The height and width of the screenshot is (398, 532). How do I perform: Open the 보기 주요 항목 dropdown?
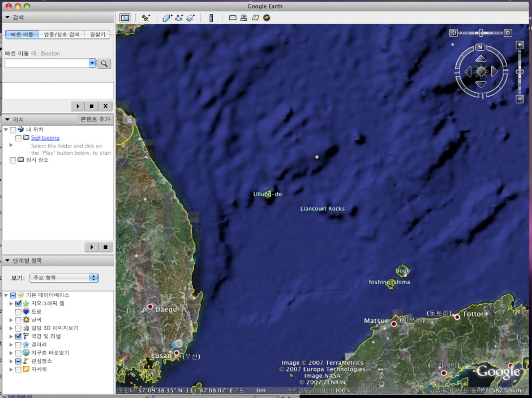click(64, 278)
